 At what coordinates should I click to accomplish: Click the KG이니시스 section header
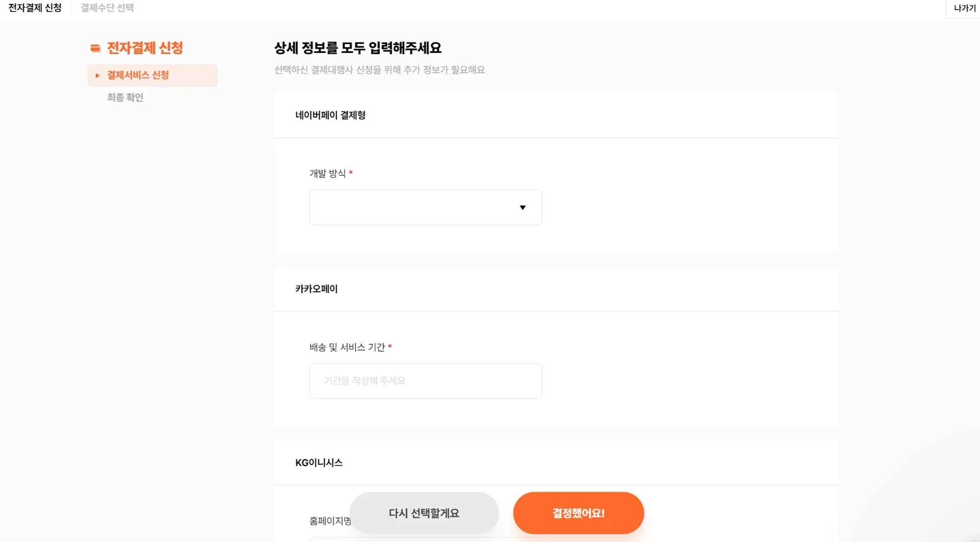[x=319, y=463]
